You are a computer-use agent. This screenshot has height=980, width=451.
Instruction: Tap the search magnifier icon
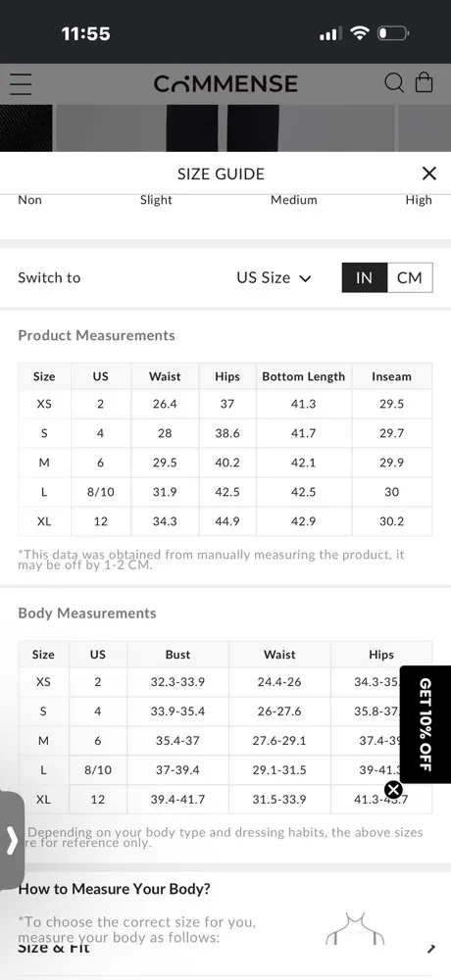pos(394,82)
